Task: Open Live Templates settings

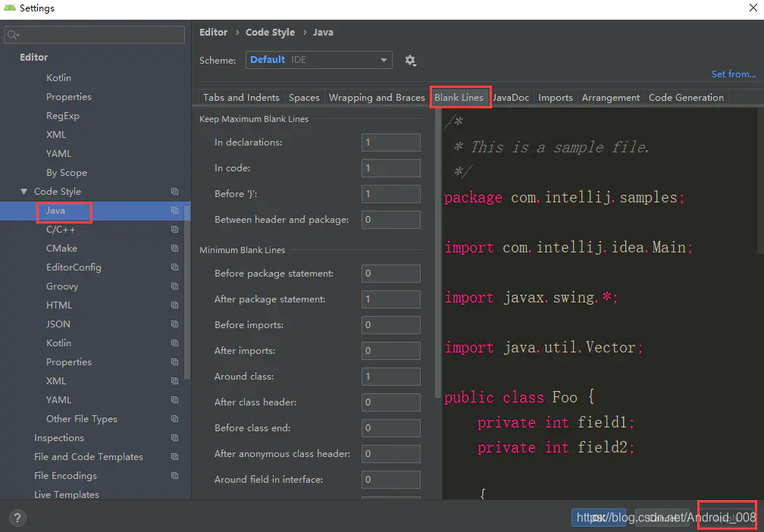Action: (x=66, y=494)
